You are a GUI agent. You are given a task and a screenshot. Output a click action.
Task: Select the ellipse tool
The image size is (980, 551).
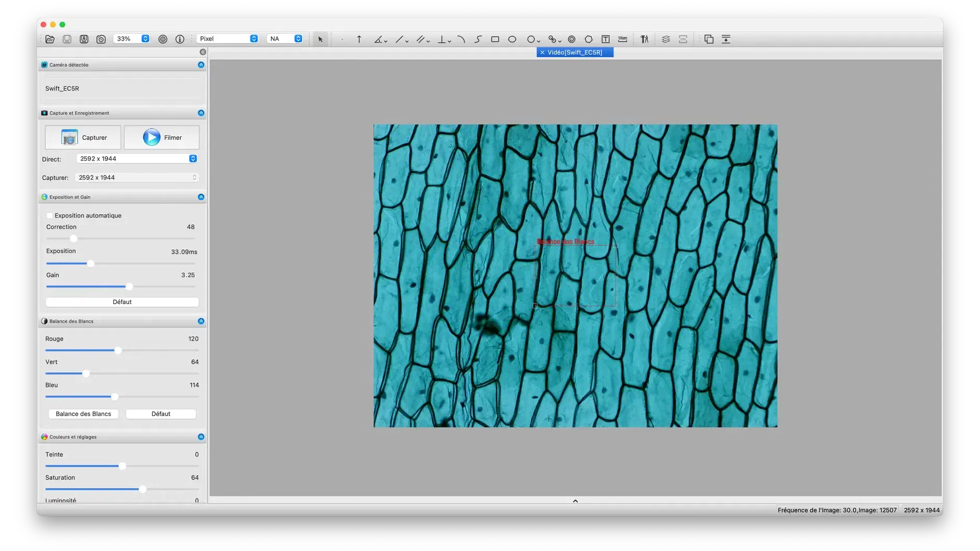coord(512,39)
